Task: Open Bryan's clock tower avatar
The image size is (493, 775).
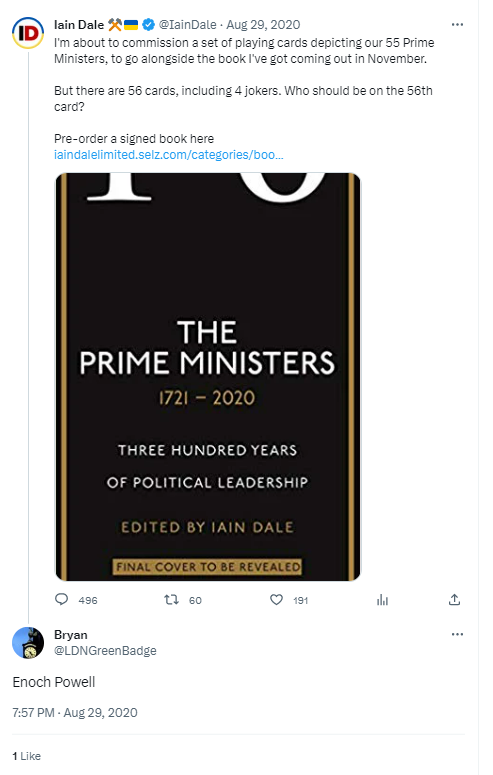Action: coord(28,643)
